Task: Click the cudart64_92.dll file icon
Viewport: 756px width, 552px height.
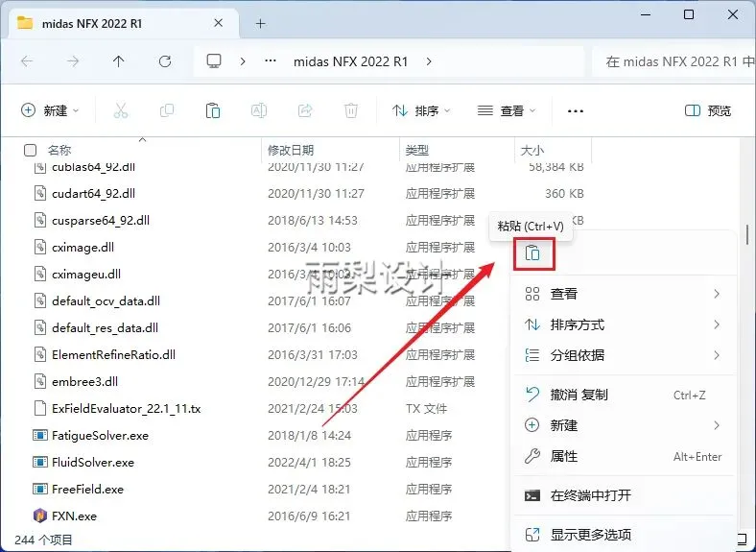Action: pyautogui.click(x=40, y=193)
